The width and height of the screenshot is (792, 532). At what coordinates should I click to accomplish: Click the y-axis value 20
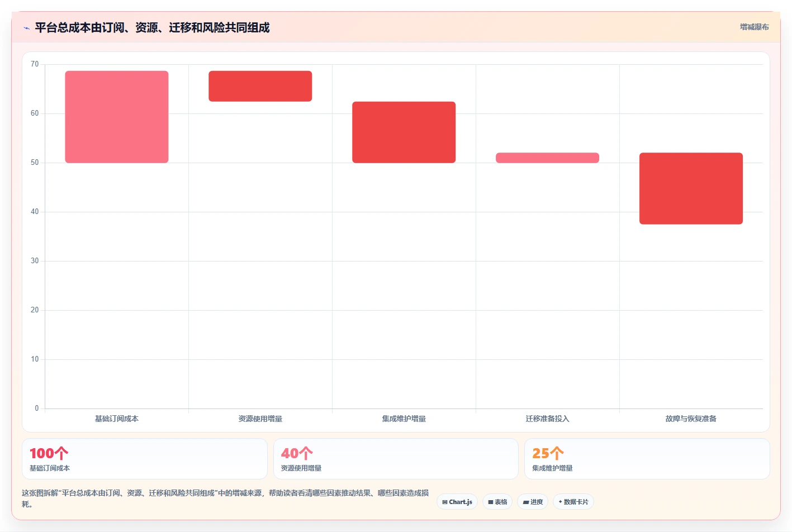click(x=35, y=310)
